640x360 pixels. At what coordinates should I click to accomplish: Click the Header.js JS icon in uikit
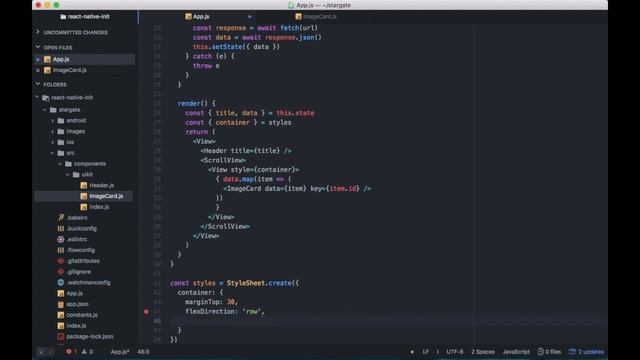pyautogui.click(x=84, y=185)
